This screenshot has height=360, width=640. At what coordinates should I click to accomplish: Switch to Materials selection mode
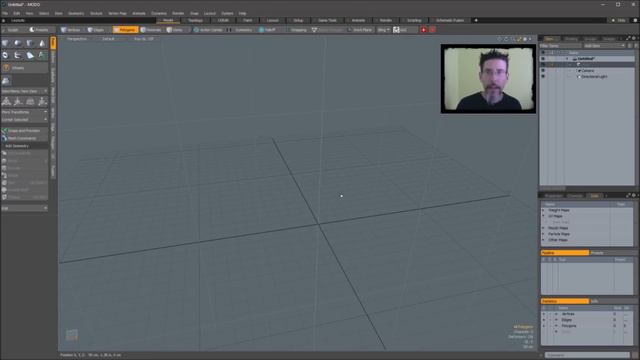151,30
